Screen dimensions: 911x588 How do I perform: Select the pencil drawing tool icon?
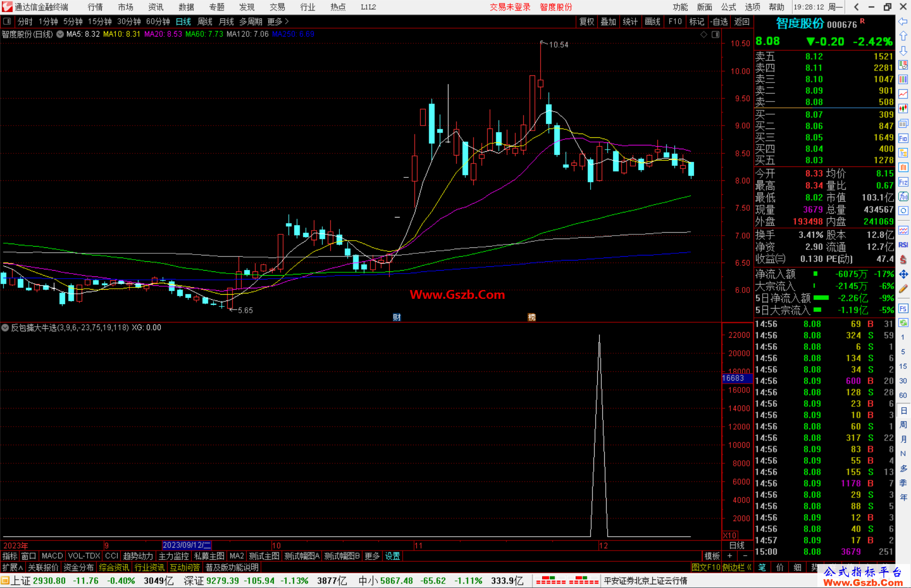pos(903,289)
